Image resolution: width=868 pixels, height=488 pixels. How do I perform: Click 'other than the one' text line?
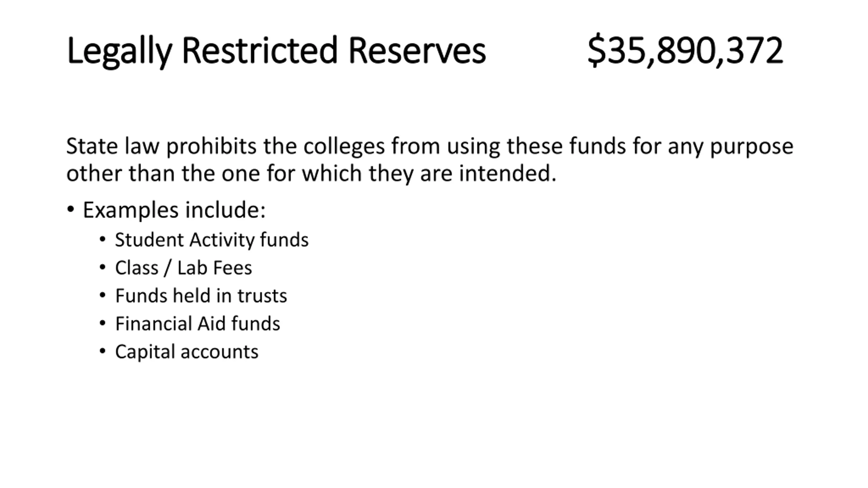click(x=311, y=174)
